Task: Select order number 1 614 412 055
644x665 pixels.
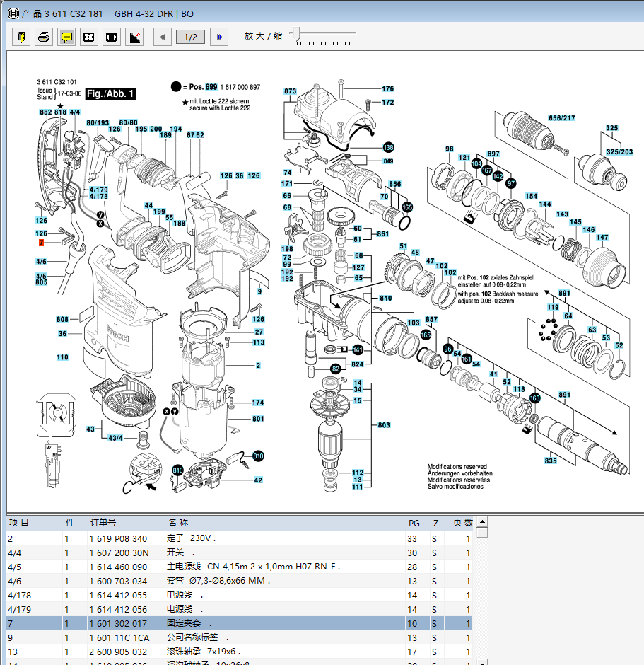Action: pos(118,596)
